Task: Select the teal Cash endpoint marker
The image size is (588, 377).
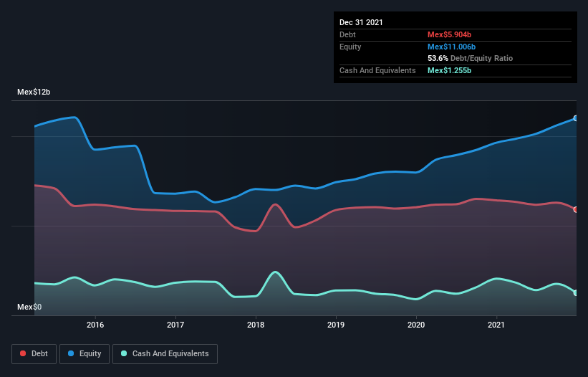Action: coord(576,293)
